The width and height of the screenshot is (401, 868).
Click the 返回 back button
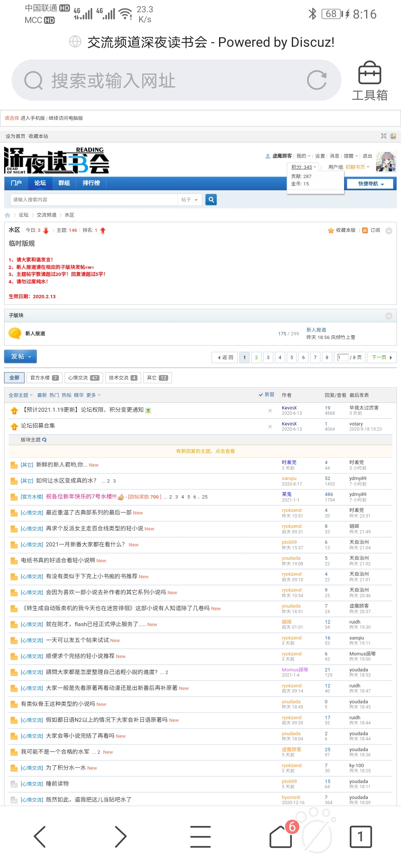225,357
